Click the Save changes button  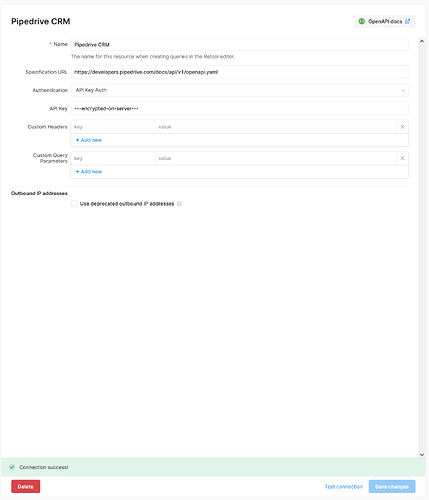coord(392,487)
